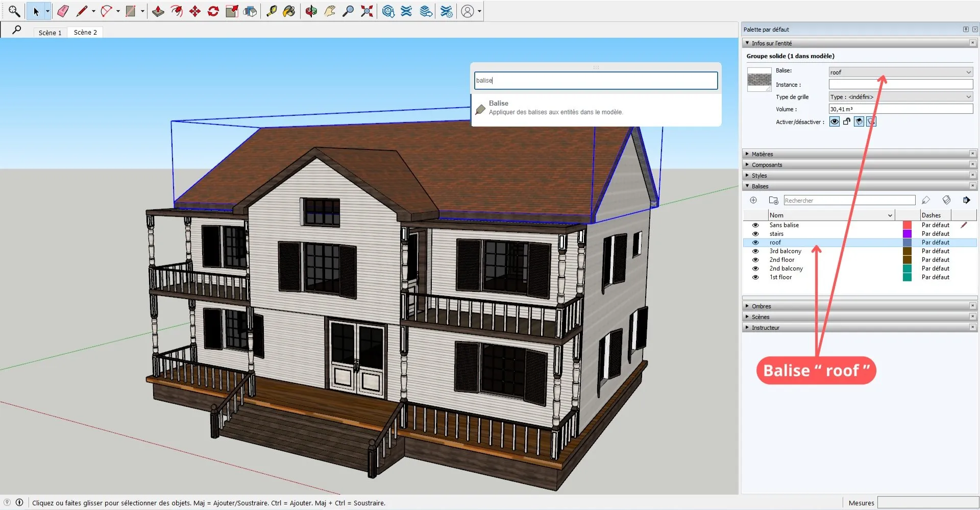Screen dimensions: 980x510
Task: Expand the Ombres panel
Action: tap(860, 306)
